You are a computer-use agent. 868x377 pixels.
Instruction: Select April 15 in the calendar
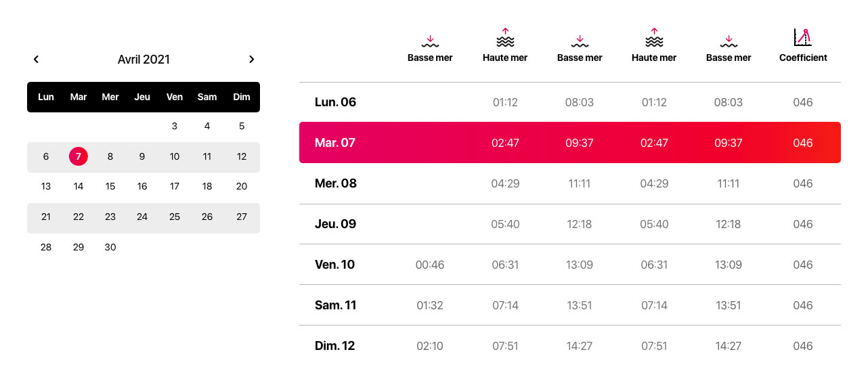coord(110,187)
